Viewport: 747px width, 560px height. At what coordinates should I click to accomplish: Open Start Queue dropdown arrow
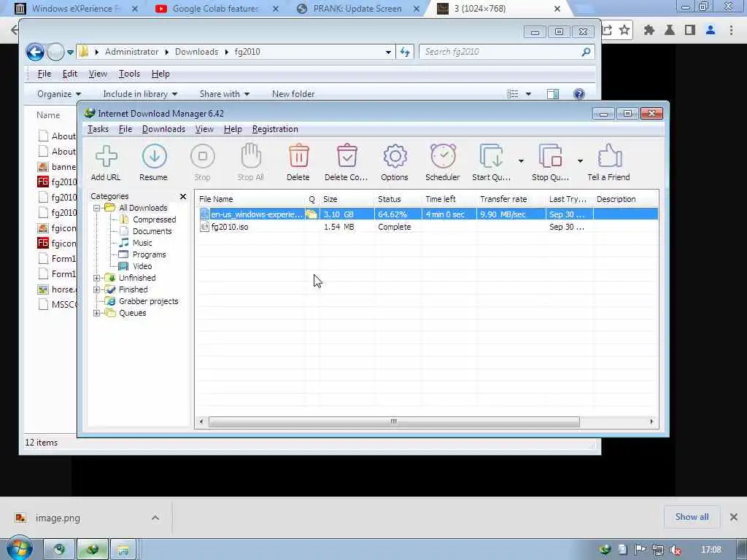521,161
